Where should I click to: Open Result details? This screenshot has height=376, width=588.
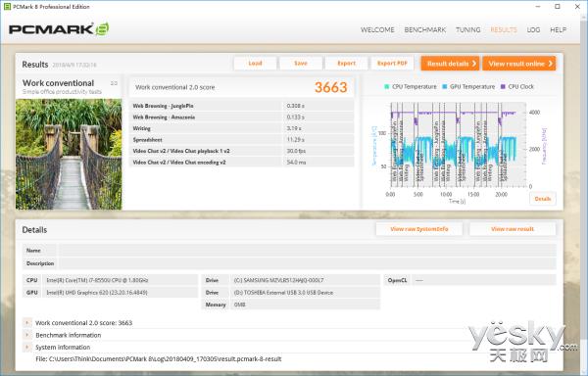point(450,64)
